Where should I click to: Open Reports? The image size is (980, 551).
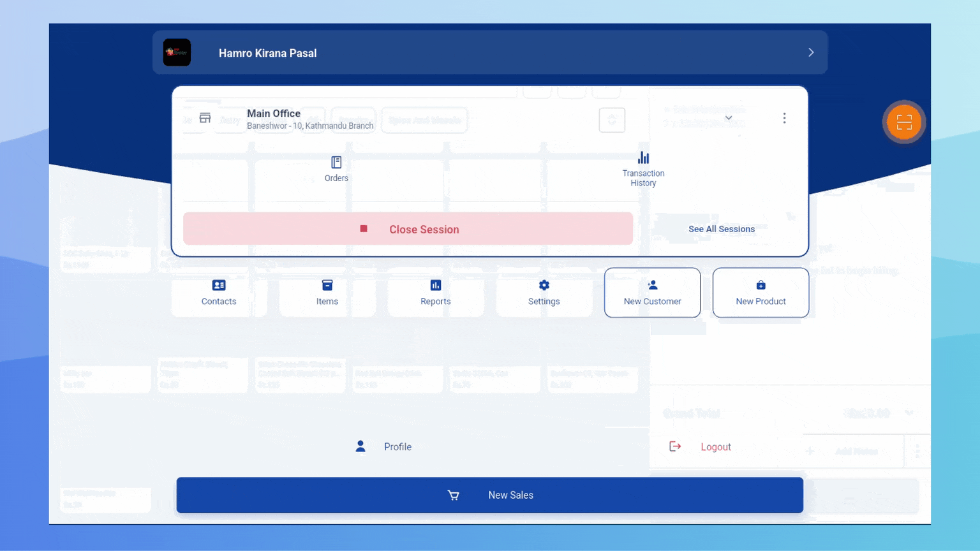(x=436, y=293)
